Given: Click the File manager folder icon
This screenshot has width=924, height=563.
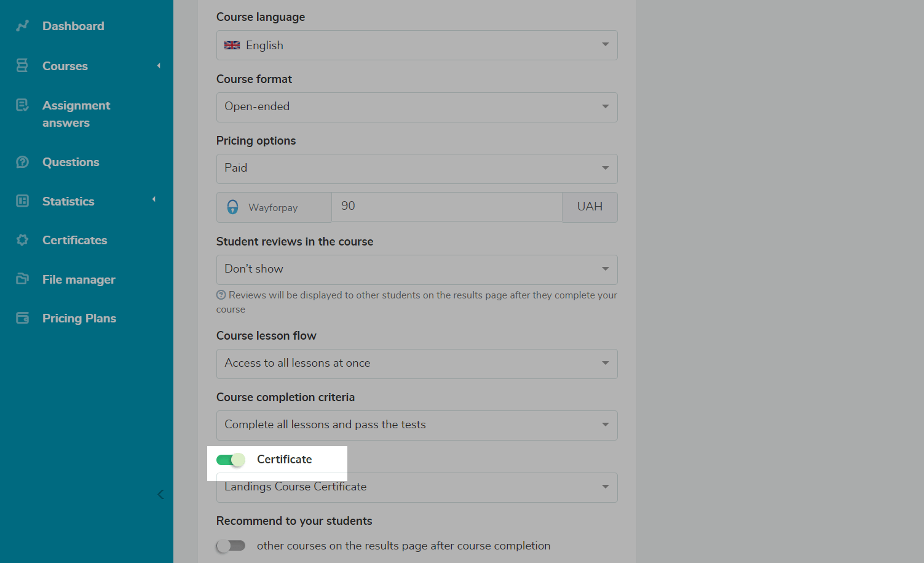Looking at the screenshot, I should (x=22, y=279).
